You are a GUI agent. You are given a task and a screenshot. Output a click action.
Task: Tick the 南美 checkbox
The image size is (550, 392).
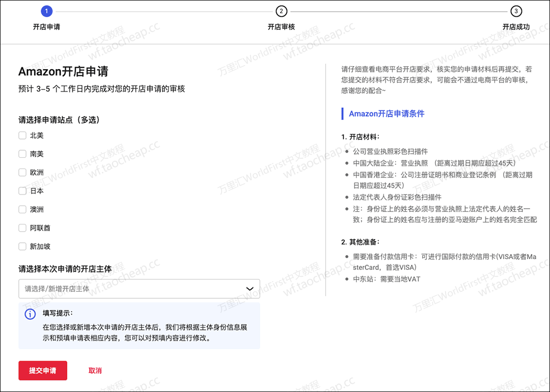pos(22,154)
